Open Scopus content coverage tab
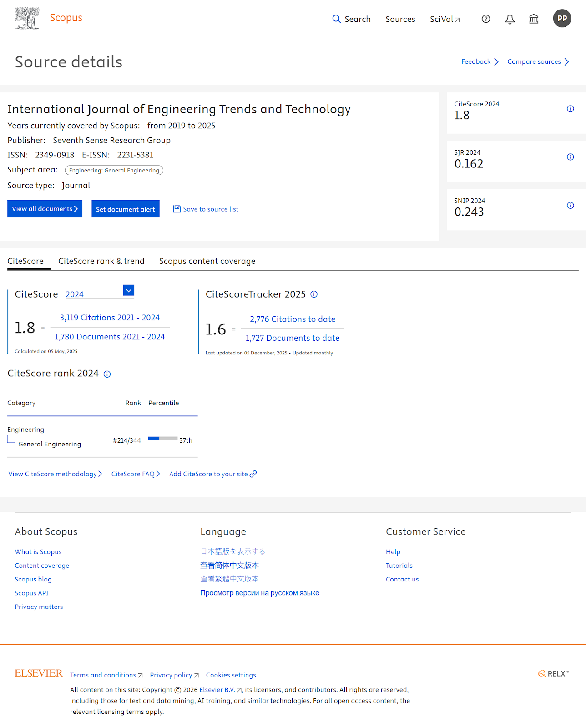 pos(207,261)
